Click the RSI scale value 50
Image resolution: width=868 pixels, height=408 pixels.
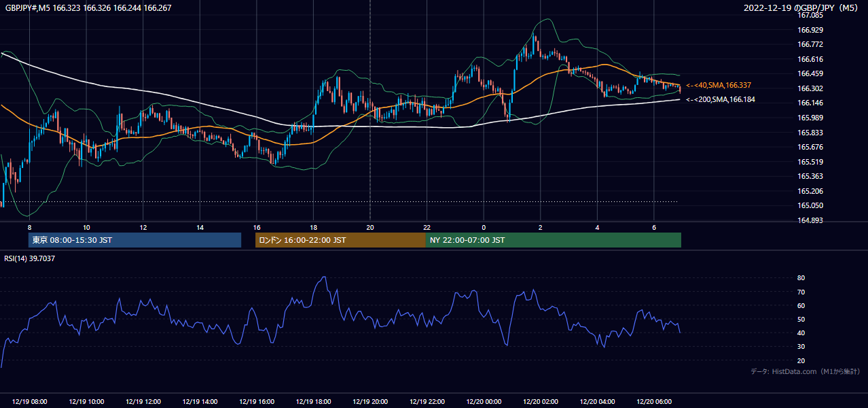[x=801, y=319]
